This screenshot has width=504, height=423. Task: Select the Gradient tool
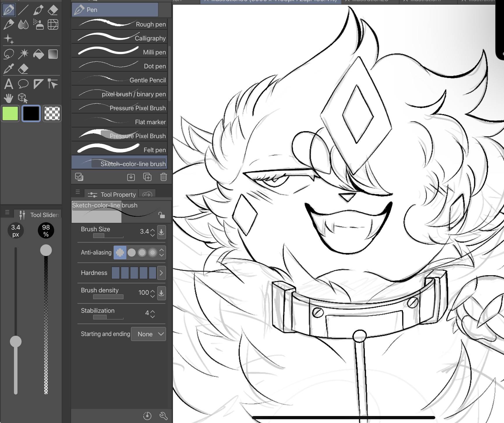coord(53,54)
